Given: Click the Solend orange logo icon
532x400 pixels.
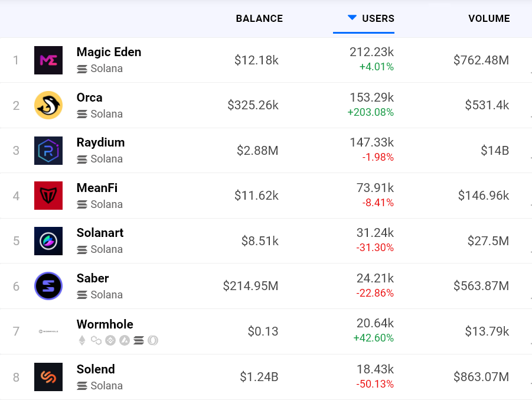Looking at the screenshot, I should point(48,377).
